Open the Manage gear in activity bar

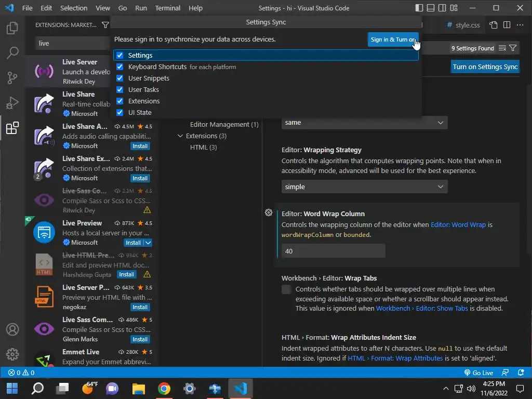[12, 354]
